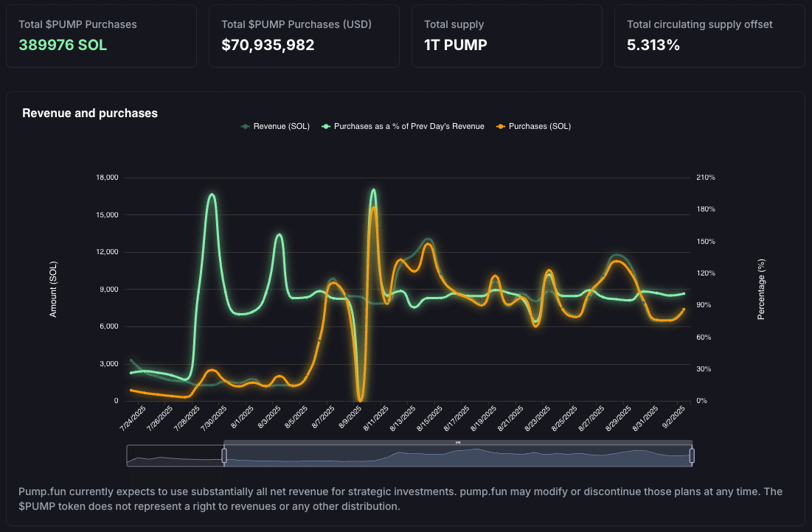812x532 pixels.
Task: Click the Revenue and purchases chart title
Action: (x=90, y=113)
